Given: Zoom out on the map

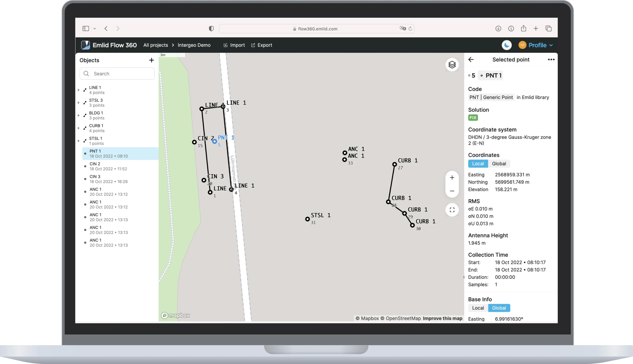Looking at the screenshot, I should click(452, 191).
